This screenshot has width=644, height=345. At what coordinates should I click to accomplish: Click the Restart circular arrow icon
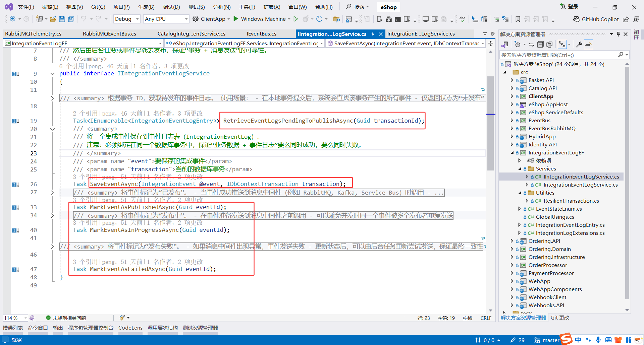[x=319, y=19]
